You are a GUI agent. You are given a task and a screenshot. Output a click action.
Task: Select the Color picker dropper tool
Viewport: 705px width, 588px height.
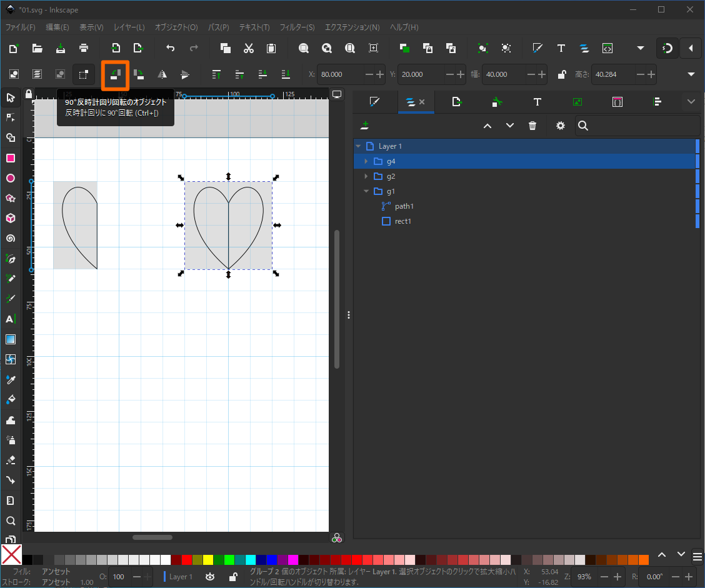point(11,380)
